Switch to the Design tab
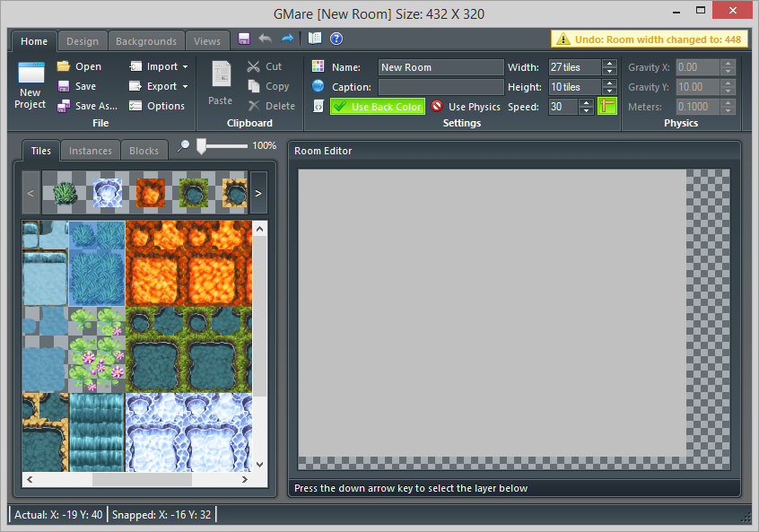 pyautogui.click(x=83, y=41)
